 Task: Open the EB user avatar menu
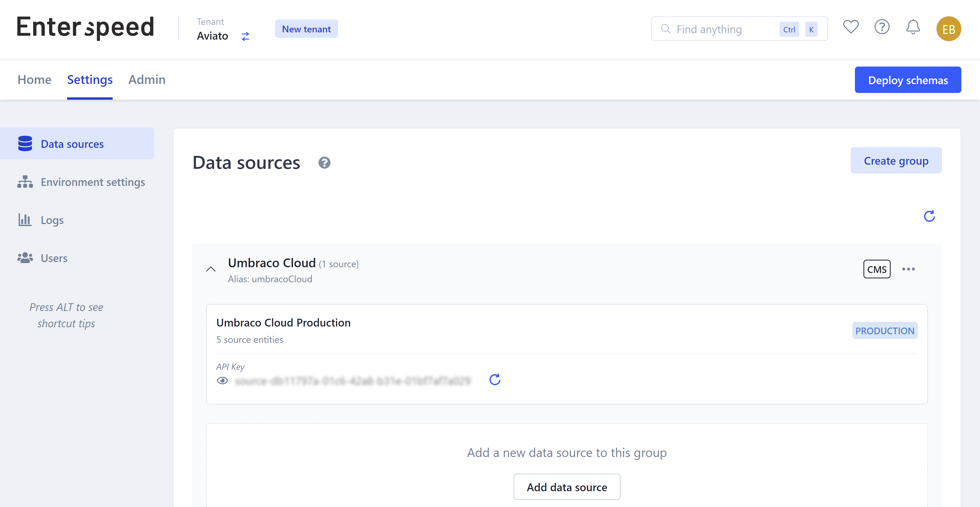(948, 29)
